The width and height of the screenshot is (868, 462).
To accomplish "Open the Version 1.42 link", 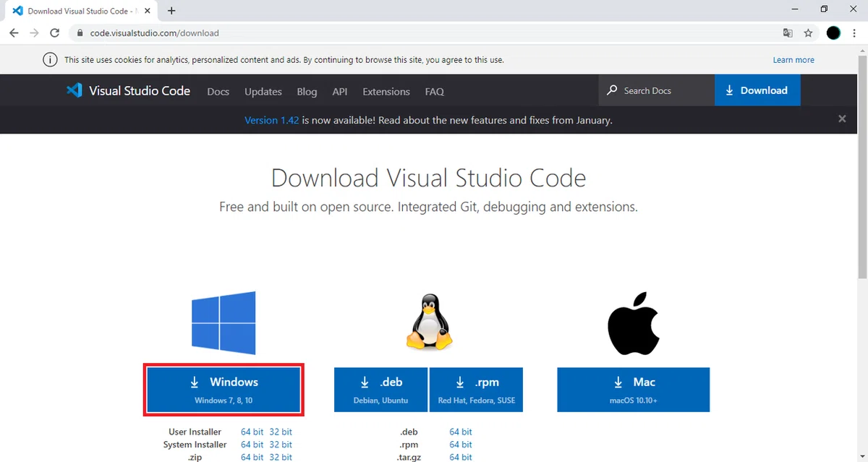I will [271, 120].
